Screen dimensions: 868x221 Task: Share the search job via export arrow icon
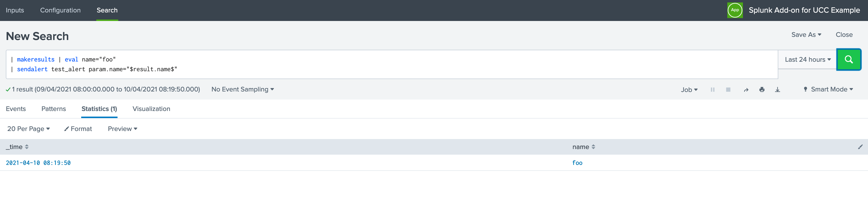[x=746, y=90]
